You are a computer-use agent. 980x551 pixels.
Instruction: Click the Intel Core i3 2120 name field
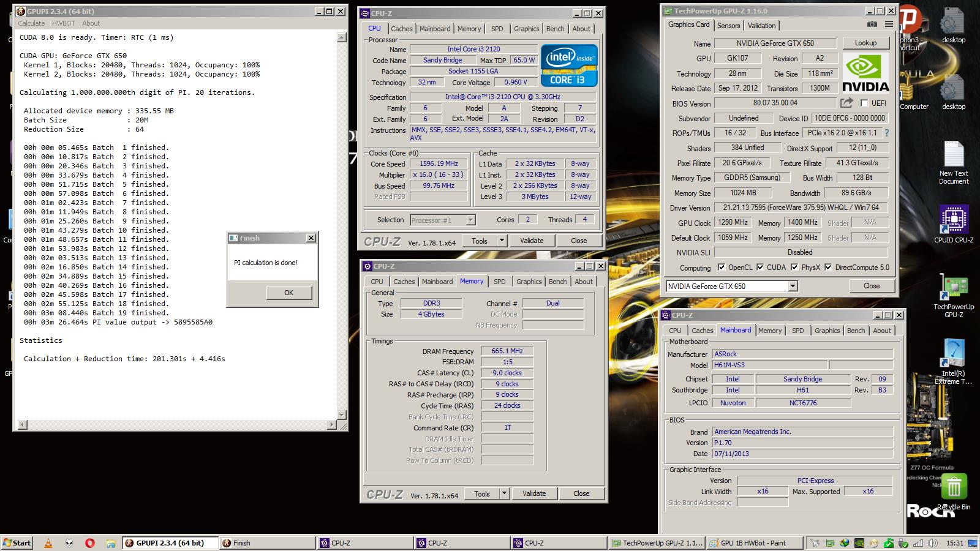click(x=473, y=49)
